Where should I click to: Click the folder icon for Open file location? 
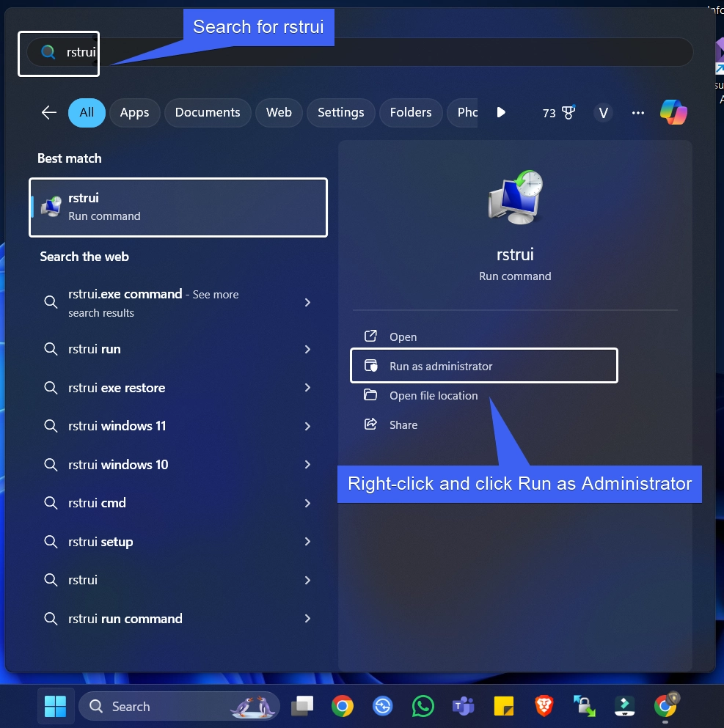click(370, 394)
